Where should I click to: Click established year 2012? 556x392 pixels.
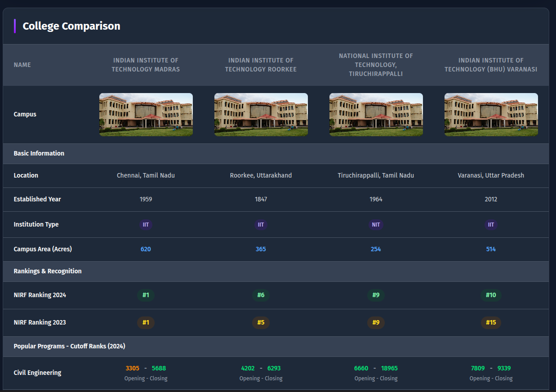click(x=491, y=199)
